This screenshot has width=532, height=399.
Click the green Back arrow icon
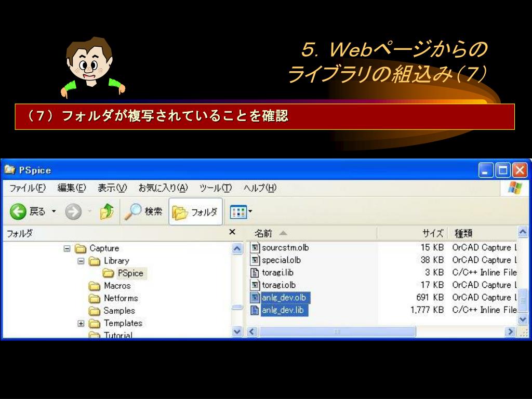pos(18,212)
